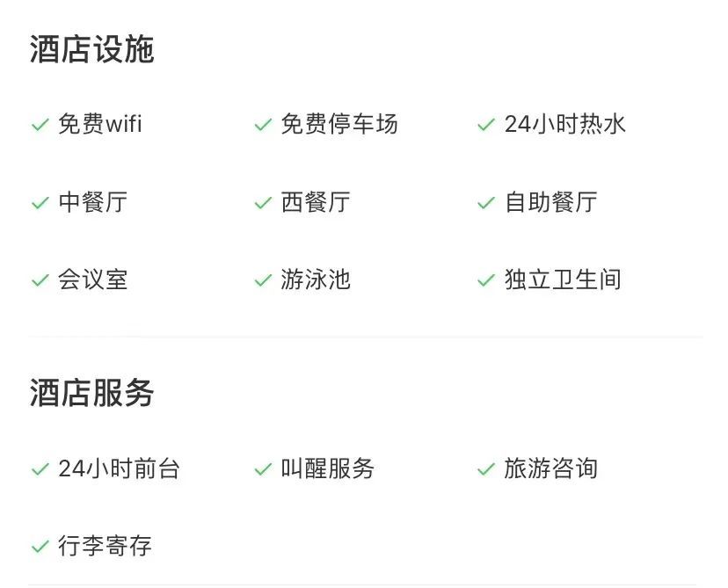The image size is (728, 588).
Task: Click the checkmark icon beside 免费停车场
Action: 263,126
